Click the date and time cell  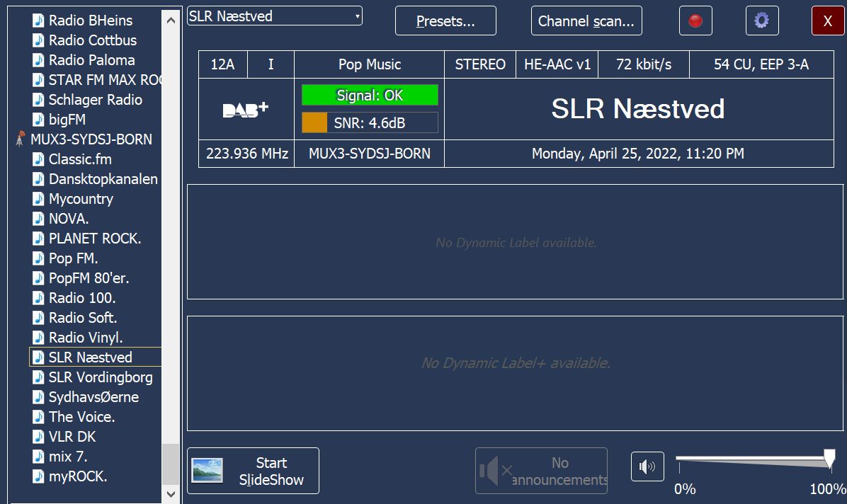pos(638,154)
